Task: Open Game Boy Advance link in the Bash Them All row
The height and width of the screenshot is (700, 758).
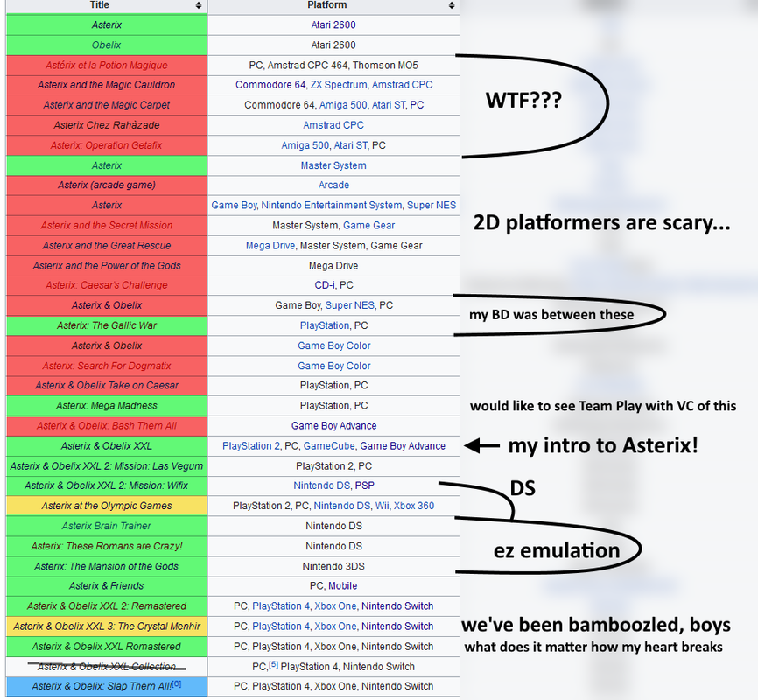Action: pyautogui.click(x=333, y=426)
